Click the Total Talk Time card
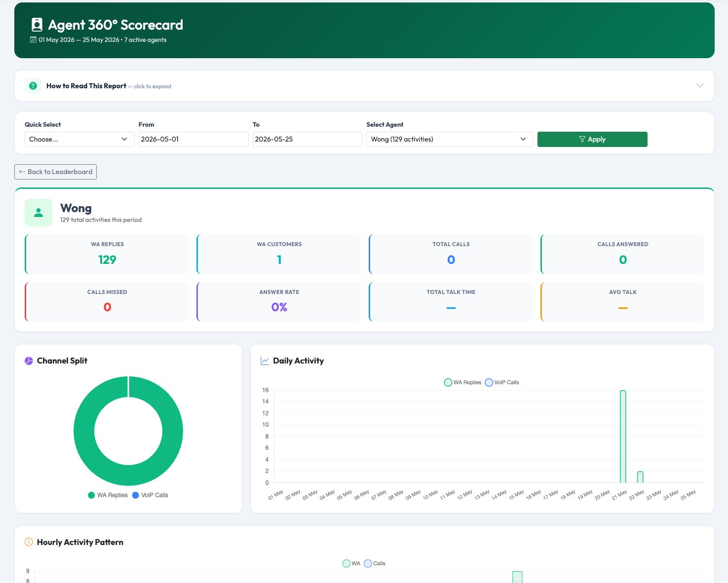 pyautogui.click(x=451, y=302)
